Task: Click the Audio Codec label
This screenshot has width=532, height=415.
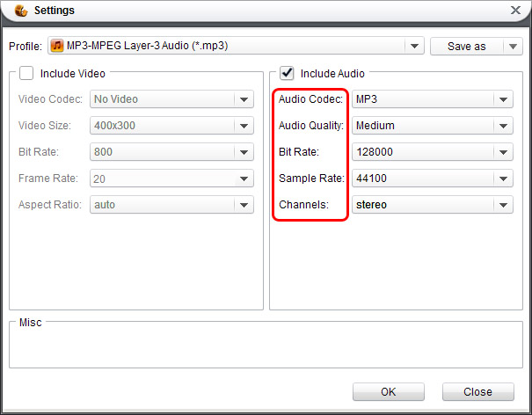Action: tap(310, 99)
